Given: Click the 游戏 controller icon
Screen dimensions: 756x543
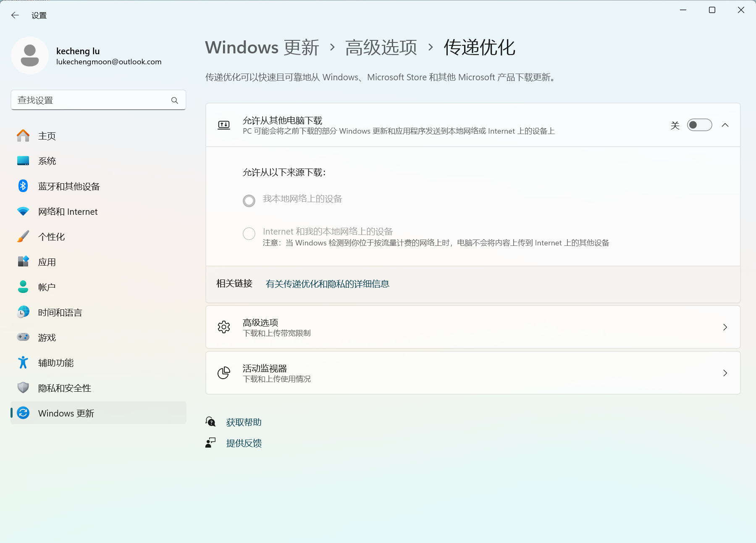Looking at the screenshot, I should pyautogui.click(x=23, y=337).
